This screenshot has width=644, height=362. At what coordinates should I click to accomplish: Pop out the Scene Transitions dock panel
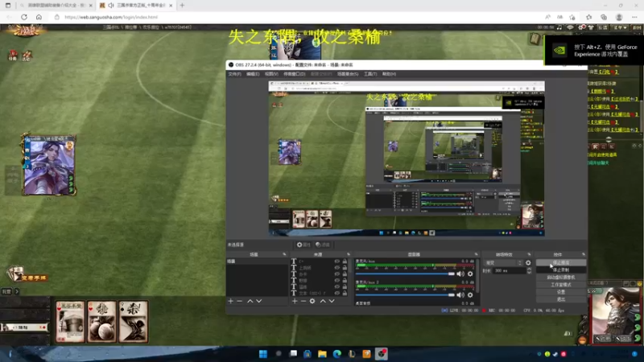(x=529, y=254)
